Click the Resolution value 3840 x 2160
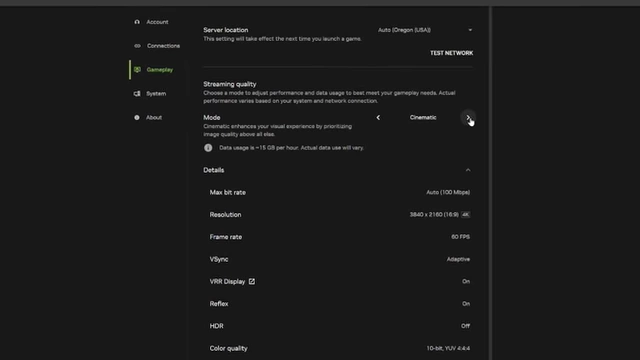The width and height of the screenshot is (640, 360). 434,215
